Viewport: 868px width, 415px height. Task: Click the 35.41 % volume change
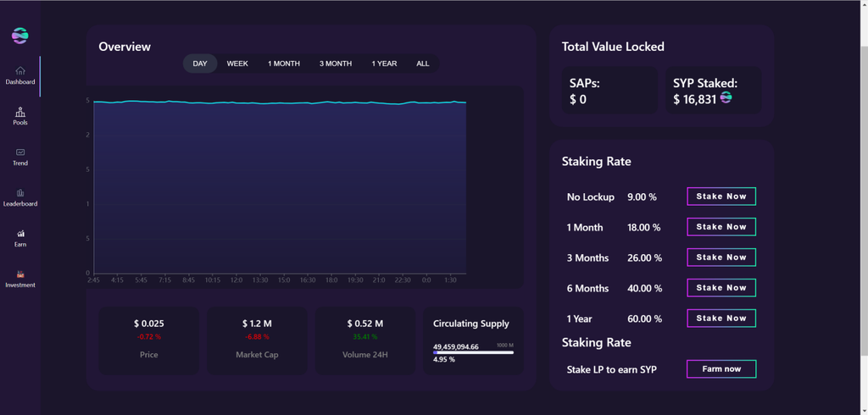[x=365, y=336]
